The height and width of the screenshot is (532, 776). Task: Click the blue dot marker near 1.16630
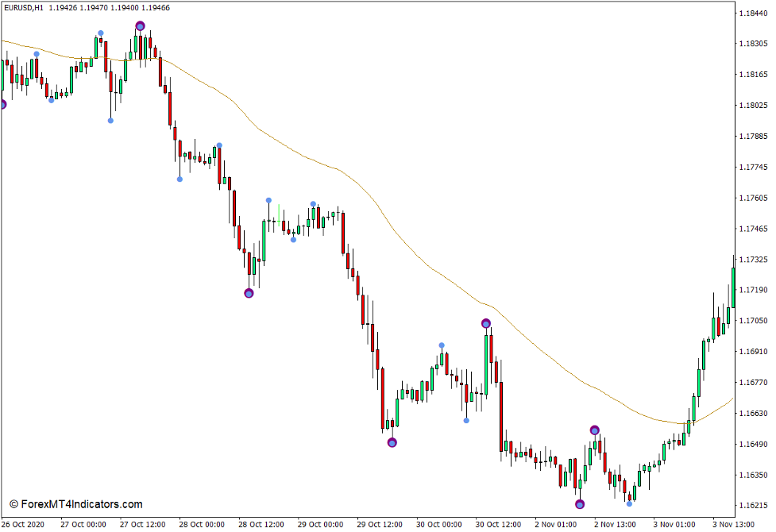coord(468,418)
